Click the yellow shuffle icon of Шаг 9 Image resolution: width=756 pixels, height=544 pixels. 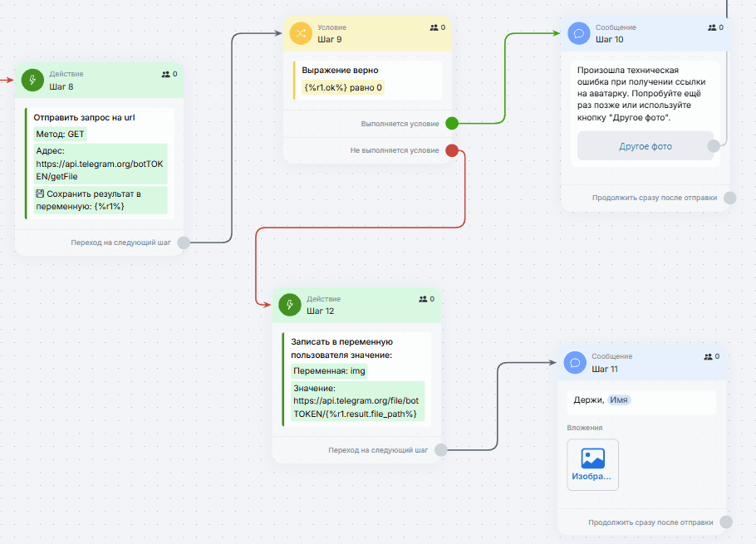301,33
